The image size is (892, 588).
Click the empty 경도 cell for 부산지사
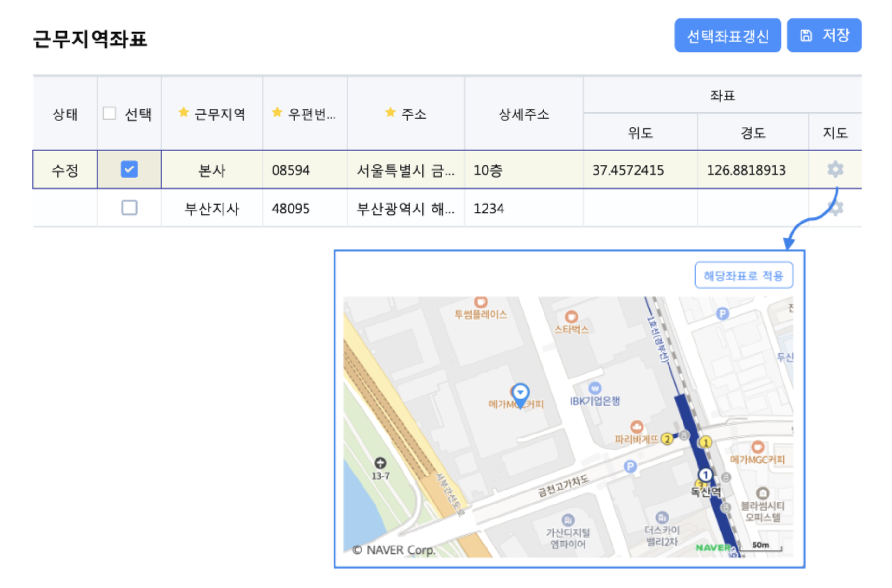(x=753, y=209)
